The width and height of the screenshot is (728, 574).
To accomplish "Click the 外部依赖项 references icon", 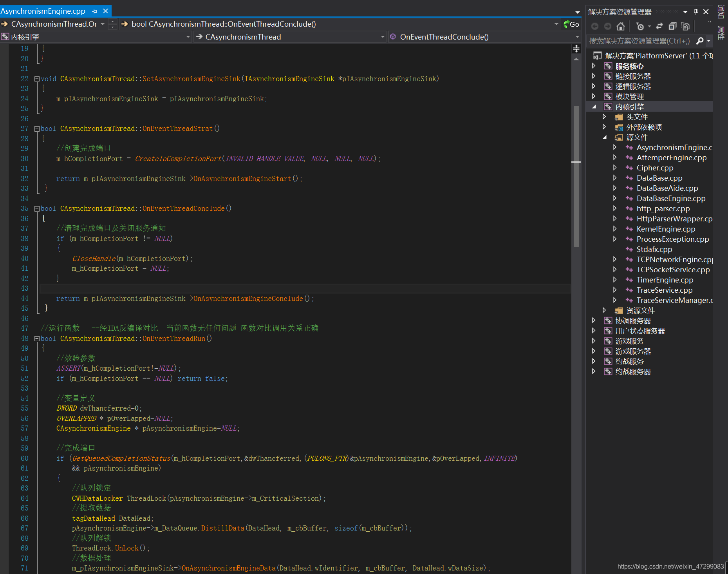I will coord(619,127).
